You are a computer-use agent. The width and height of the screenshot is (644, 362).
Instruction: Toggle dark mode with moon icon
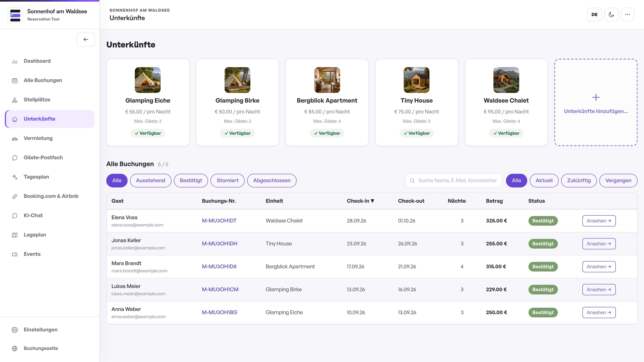[x=611, y=14]
